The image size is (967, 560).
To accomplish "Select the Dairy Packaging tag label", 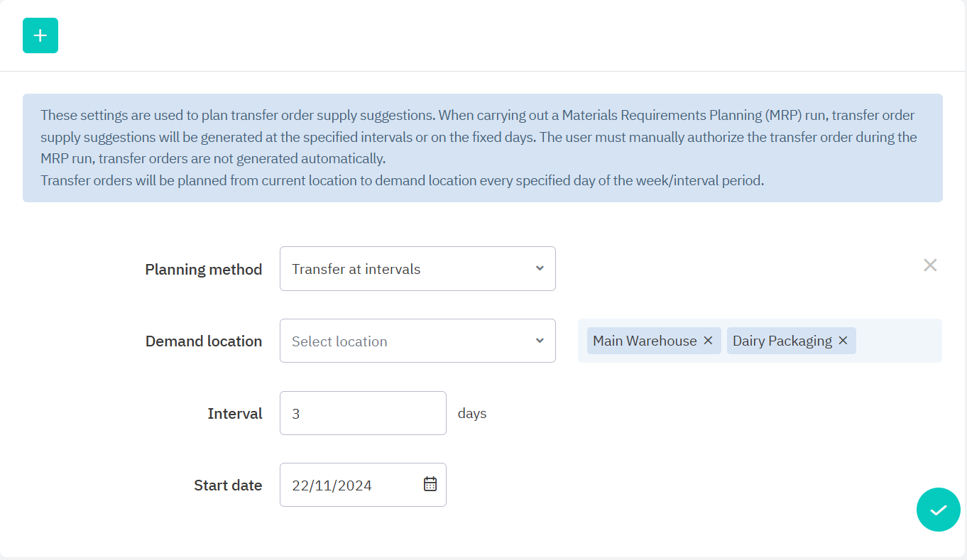I will point(782,341).
